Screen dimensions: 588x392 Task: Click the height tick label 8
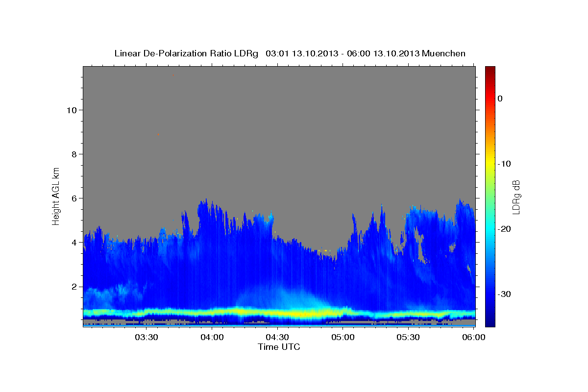(73, 154)
